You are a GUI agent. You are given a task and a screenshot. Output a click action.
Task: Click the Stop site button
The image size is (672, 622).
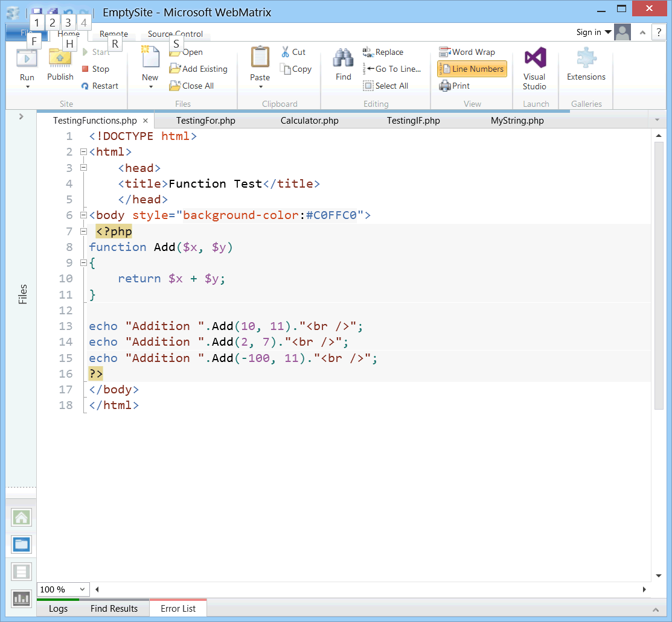coord(95,69)
